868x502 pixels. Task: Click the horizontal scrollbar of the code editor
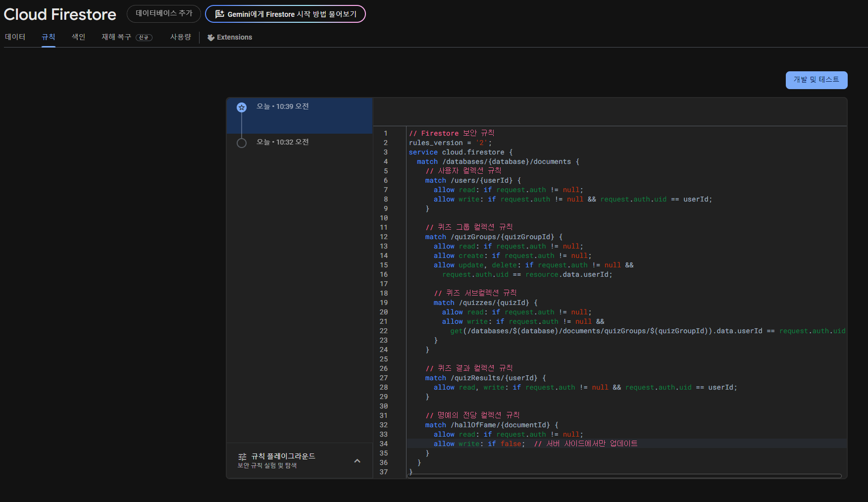coord(625,476)
